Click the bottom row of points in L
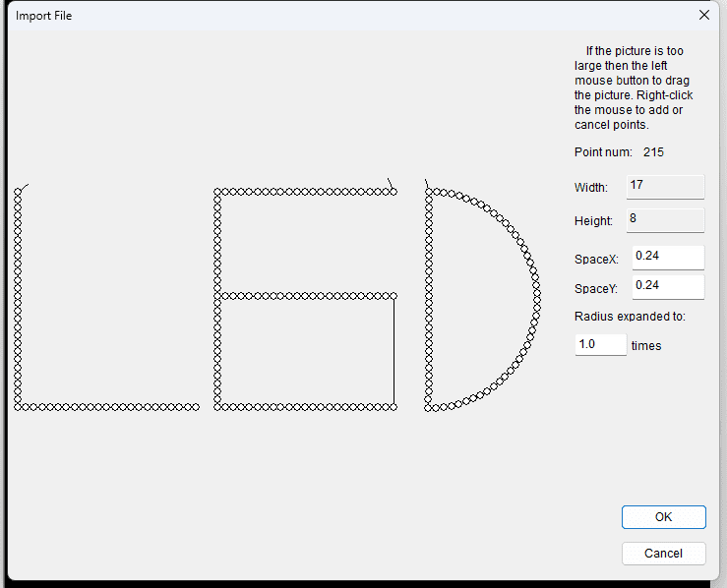This screenshot has width=727, height=588. pos(108,406)
